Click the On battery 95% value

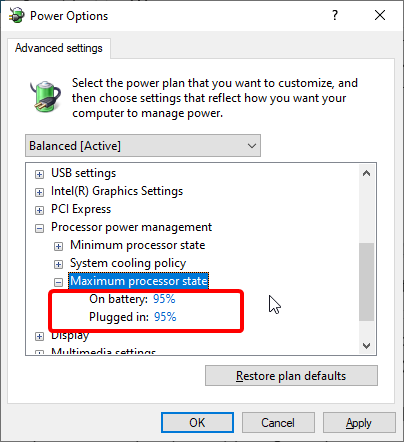click(x=164, y=299)
